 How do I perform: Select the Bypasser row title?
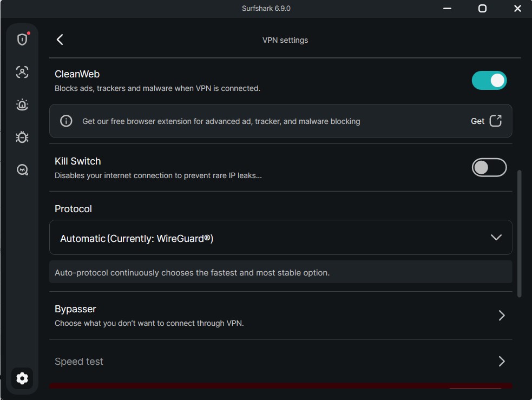pyautogui.click(x=75, y=309)
